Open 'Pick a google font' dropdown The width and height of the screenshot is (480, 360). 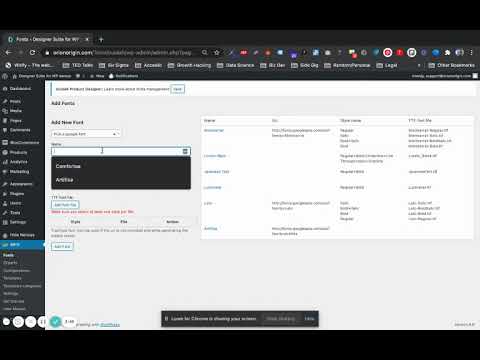(x=86, y=134)
